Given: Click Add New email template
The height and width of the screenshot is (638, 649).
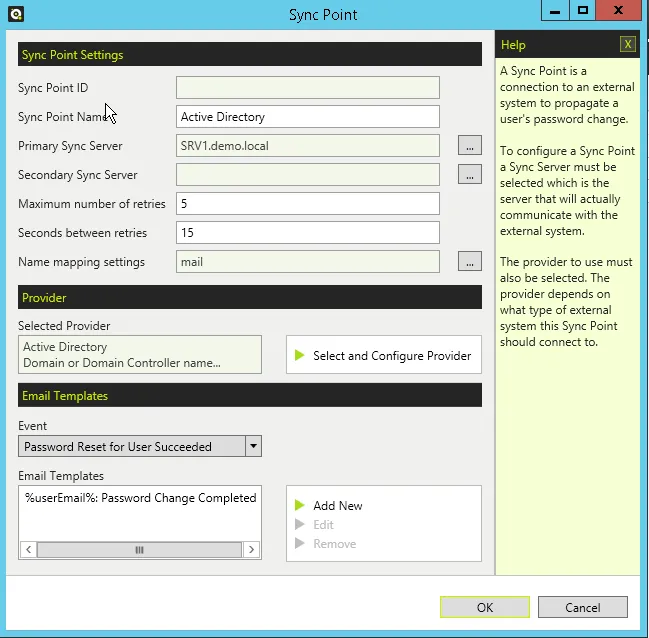Looking at the screenshot, I should coord(337,506).
